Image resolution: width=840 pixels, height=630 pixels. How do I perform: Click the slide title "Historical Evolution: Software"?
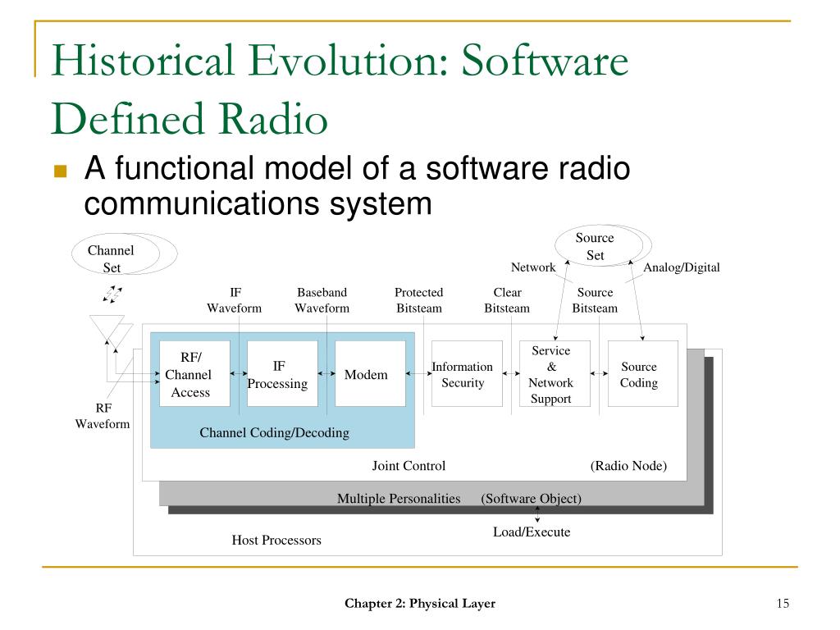point(340,60)
